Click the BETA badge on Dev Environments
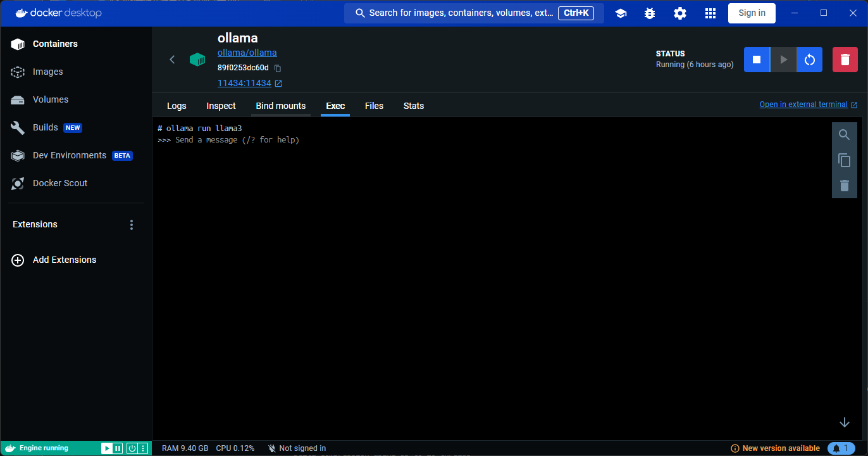This screenshot has width=868, height=456. 122,156
